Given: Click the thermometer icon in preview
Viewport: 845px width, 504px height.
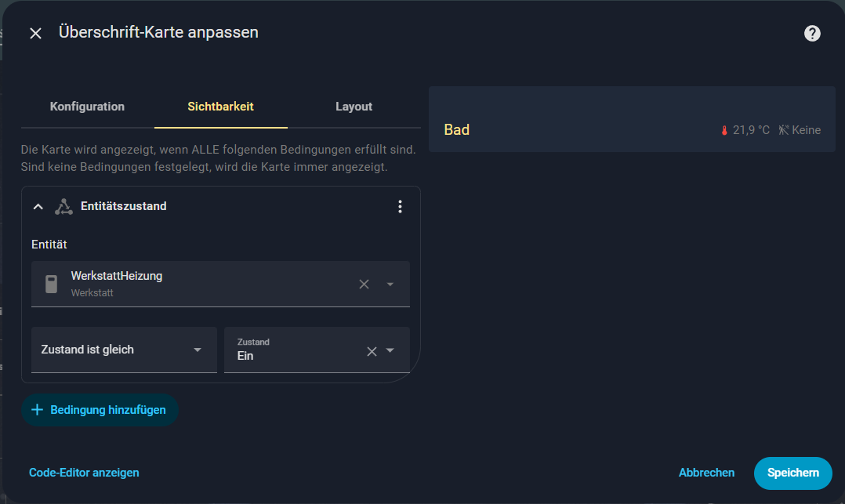Looking at the screenshot, I should click(724, 130).
